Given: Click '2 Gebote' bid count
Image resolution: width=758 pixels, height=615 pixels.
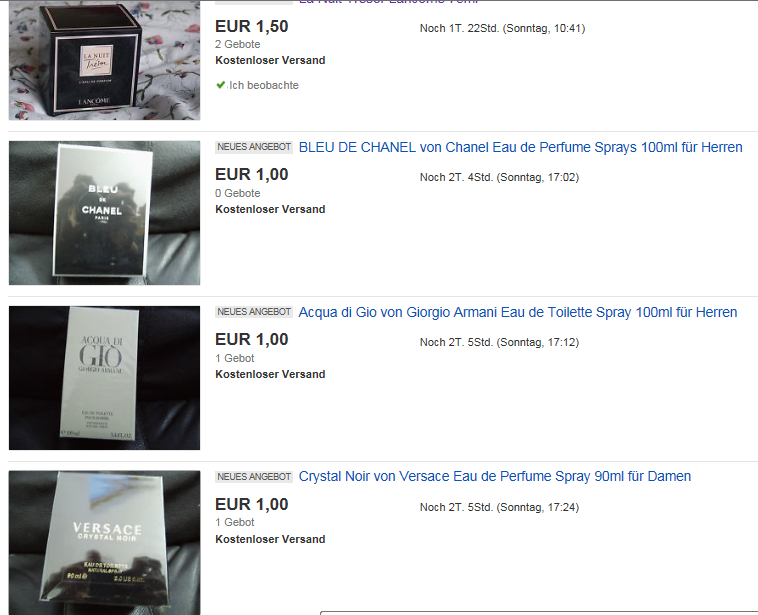Looking at the screenshot, I should point(238,44).
